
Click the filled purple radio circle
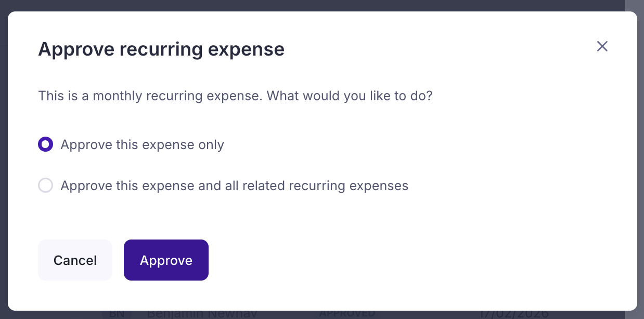(46, 144)
